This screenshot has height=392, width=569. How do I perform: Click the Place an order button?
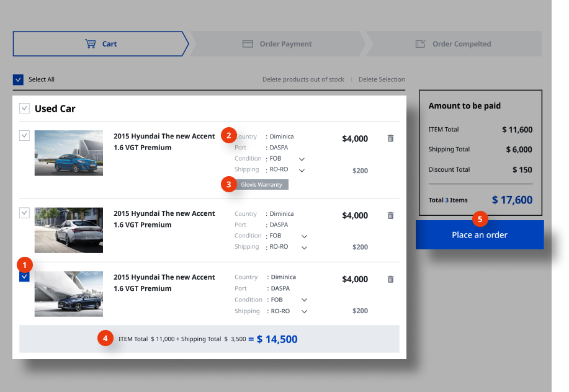(x=480, y=235)
